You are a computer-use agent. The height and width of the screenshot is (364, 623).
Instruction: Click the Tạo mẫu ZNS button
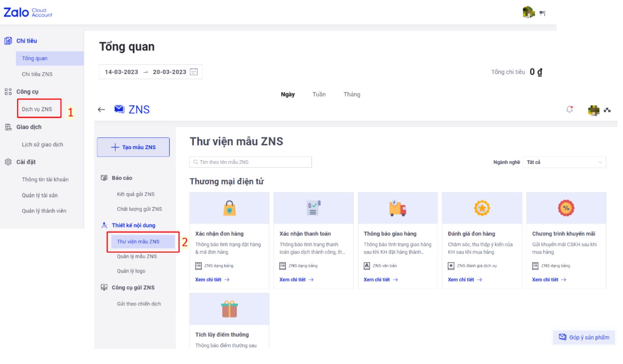(133, 147)
